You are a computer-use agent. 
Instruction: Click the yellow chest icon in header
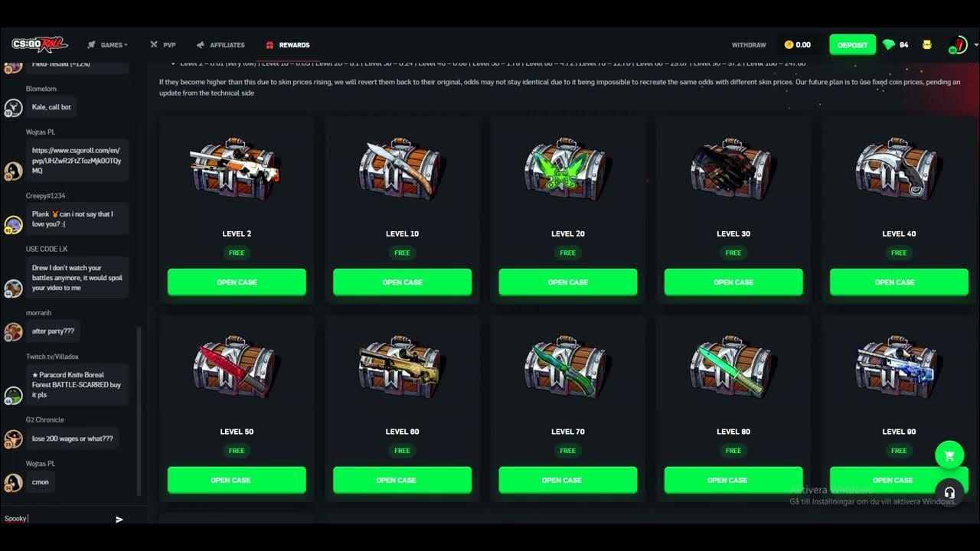[927, 45]
